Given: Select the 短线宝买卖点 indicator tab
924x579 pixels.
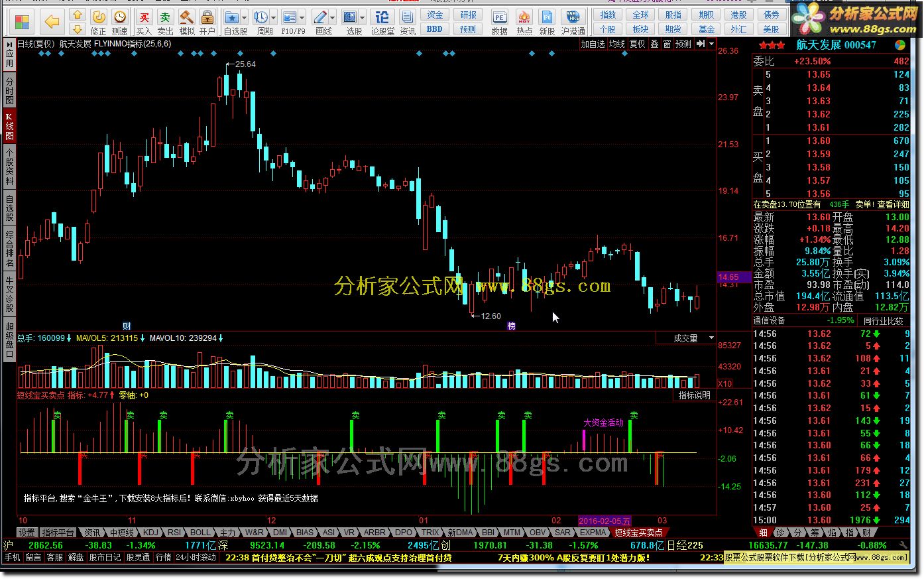Looking at the screenshot, I should point(638,533).
